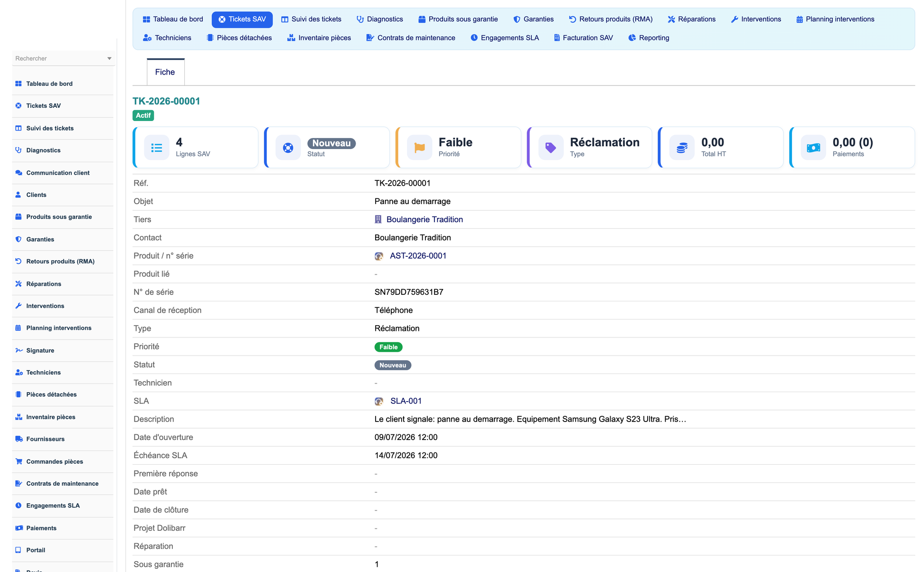Open Suivi des tickets in sidebar

click(x=50, y=128)
